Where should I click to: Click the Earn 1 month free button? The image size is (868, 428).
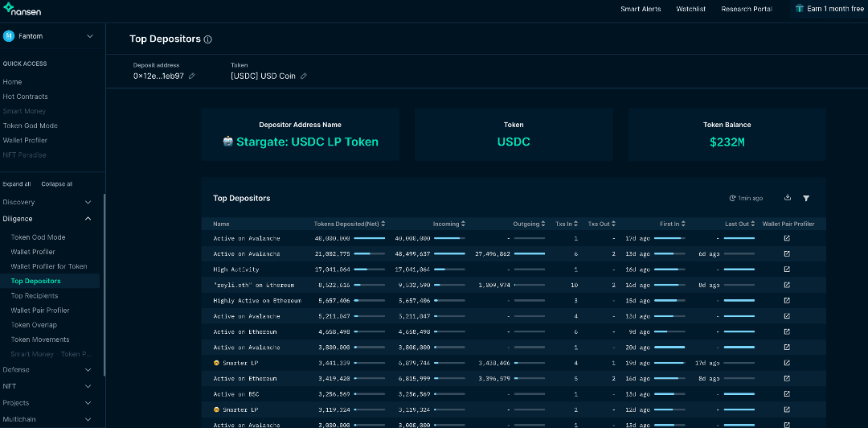[829, 9]
